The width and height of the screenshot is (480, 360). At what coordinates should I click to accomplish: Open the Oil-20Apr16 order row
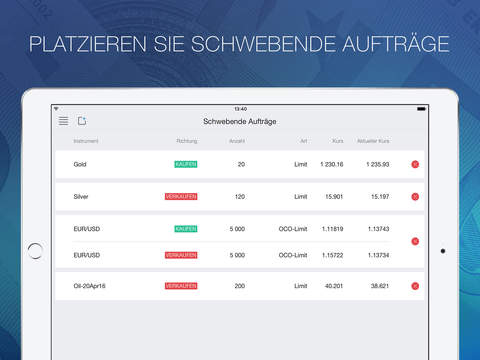point(240,286)
